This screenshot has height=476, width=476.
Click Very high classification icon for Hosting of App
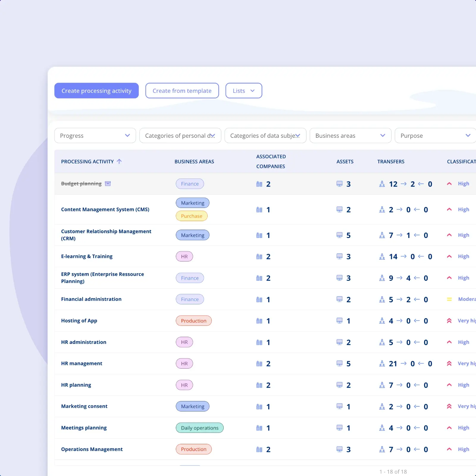click(x=449, y=321)
